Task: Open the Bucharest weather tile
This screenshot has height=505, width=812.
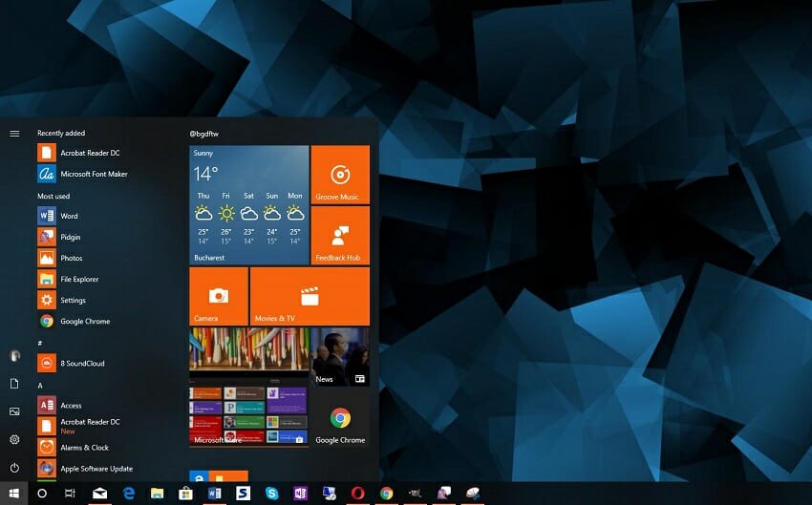Action: point(248,204)
